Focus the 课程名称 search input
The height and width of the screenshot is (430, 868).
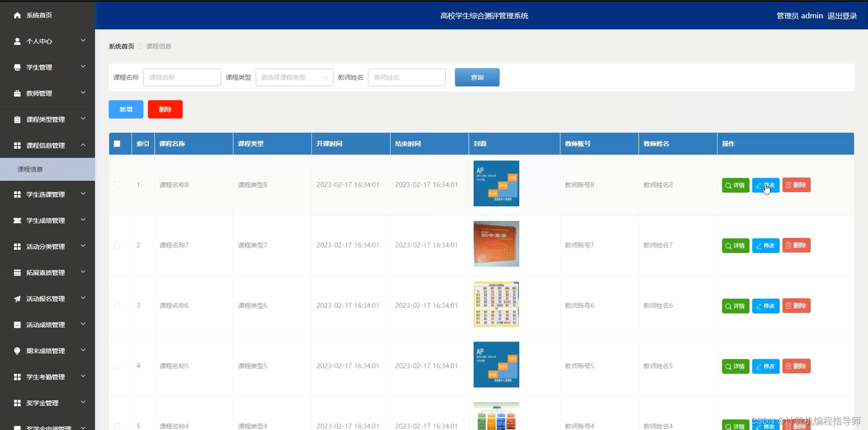(x=182, y=77)
